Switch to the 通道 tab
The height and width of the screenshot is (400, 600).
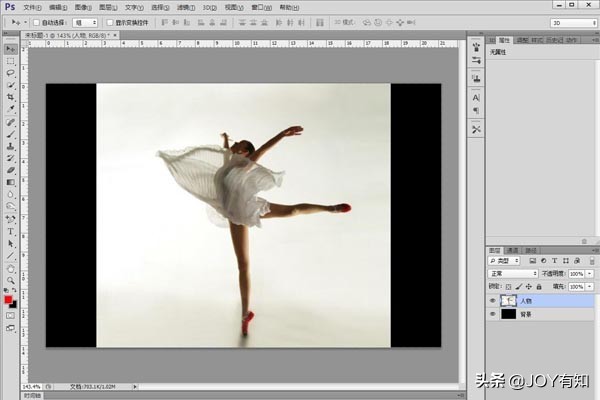[513, 250]
